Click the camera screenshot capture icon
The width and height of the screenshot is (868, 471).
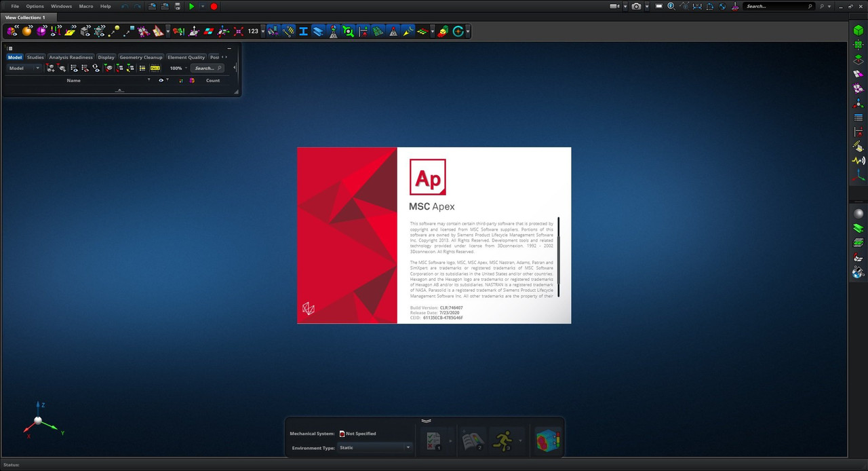pyautogui.click(x=636, y=6)
